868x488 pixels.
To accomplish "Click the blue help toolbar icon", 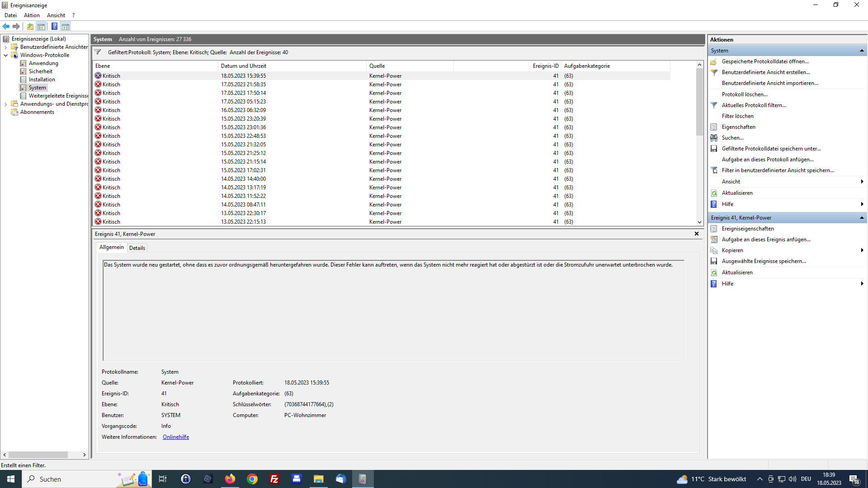I will pyautogui.click(x=54, y=26).
